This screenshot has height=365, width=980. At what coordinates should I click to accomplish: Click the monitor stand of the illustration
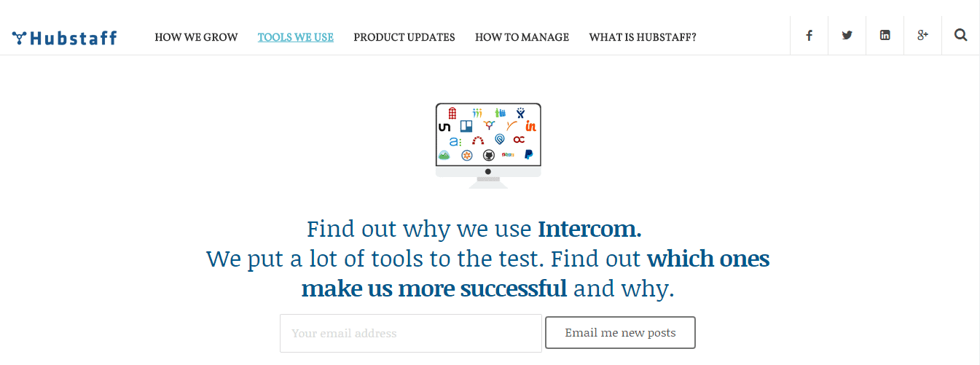(488, 181)
